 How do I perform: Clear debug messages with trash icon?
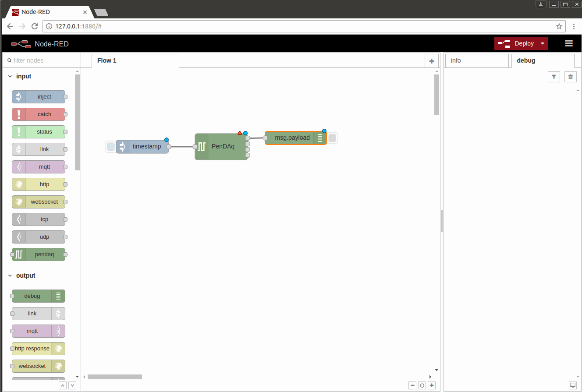click(x=570, y=77)
